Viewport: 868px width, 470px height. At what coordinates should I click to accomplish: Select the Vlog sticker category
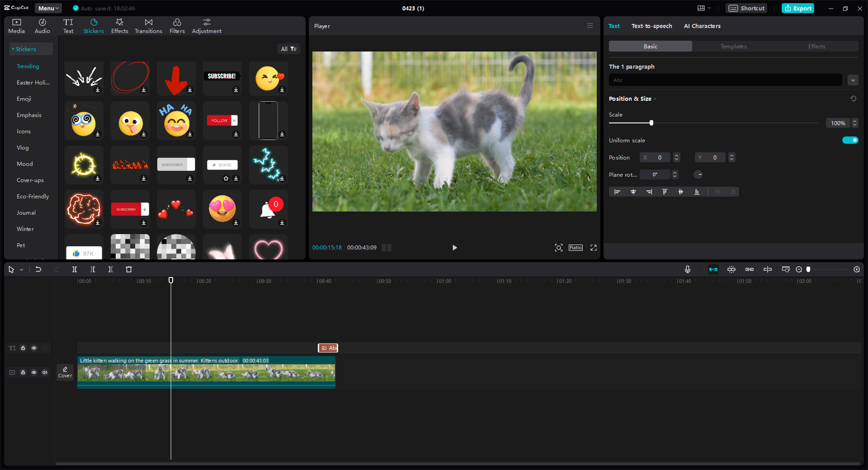pos(23,147)
